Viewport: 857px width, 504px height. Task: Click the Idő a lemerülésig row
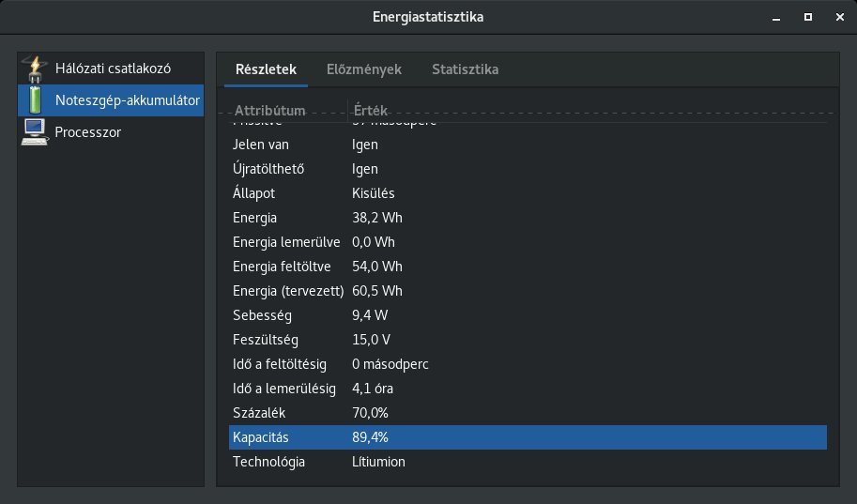coord(527,389)
